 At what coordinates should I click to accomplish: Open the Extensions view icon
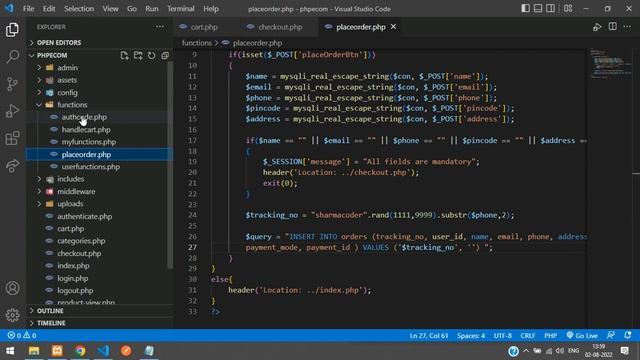pos(12,138)
